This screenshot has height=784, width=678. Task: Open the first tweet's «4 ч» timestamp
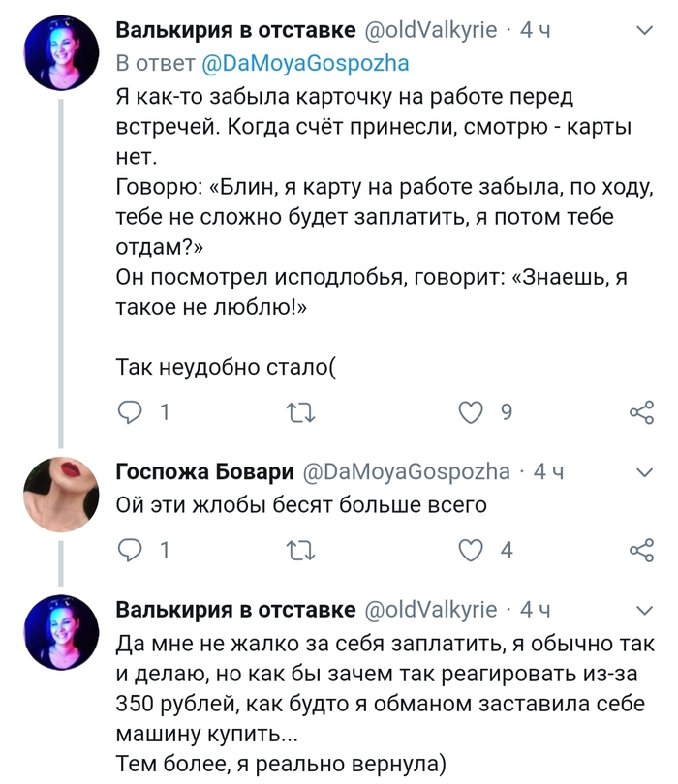coord(536,31)
